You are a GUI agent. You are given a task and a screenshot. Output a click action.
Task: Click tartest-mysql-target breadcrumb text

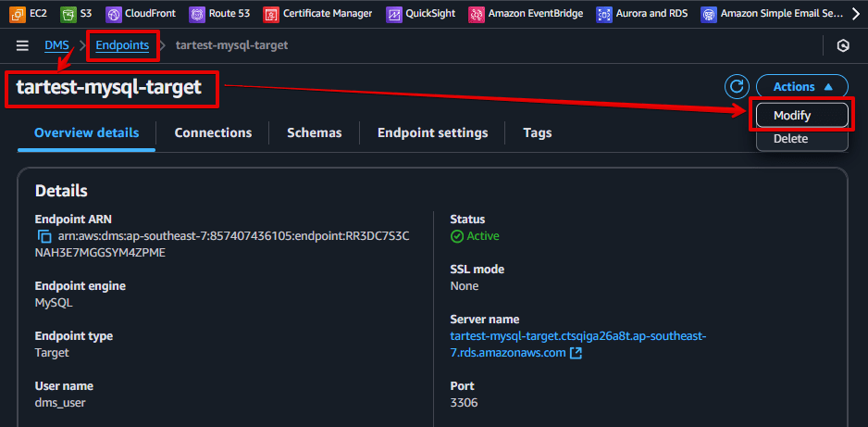[232, 45]
